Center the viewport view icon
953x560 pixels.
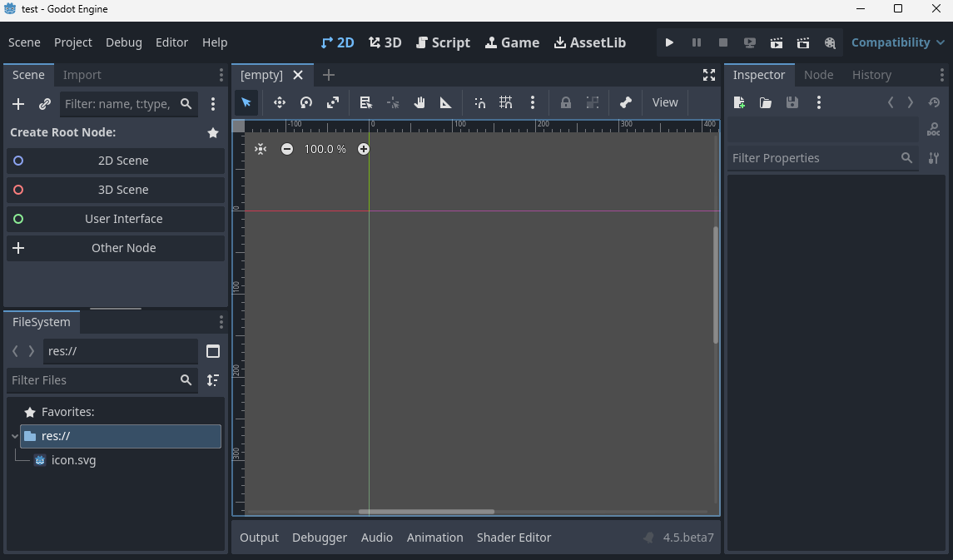tap(261, 150)
